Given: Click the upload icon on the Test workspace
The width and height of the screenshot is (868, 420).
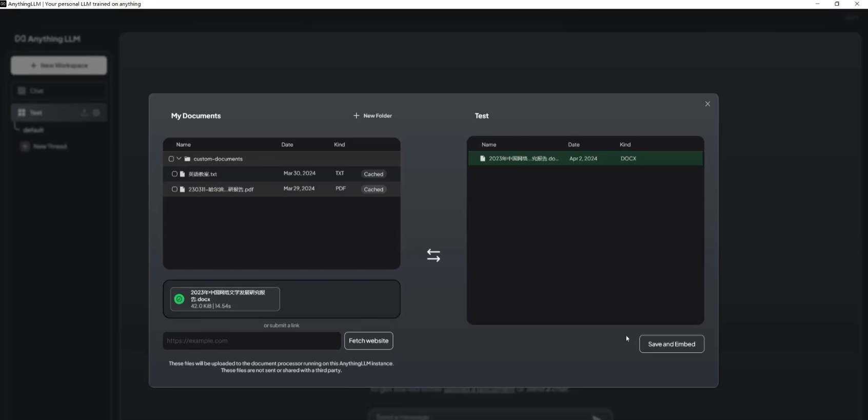Looking at the screenshot, I should pyautogui.click(x=84, y=112).
